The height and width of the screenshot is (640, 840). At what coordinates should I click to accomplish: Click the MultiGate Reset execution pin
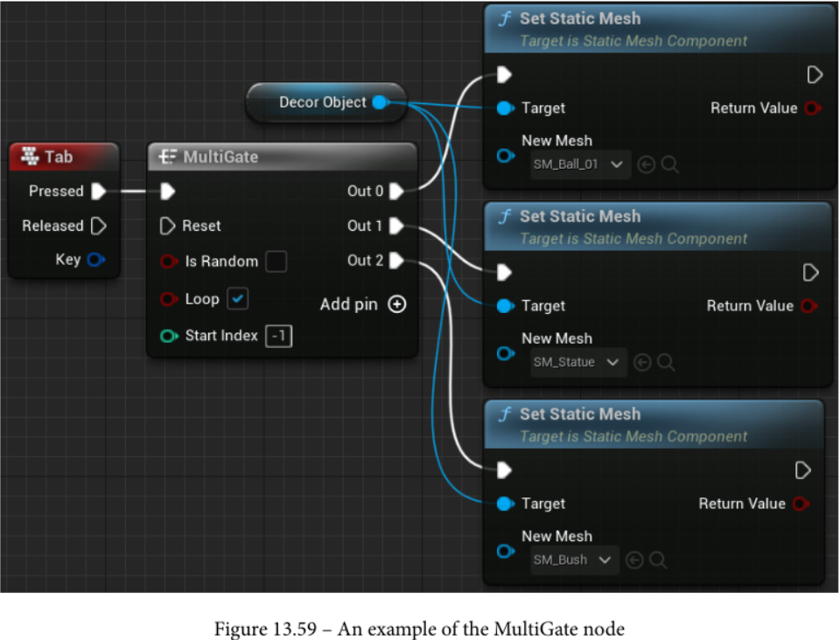coord(168,226)
